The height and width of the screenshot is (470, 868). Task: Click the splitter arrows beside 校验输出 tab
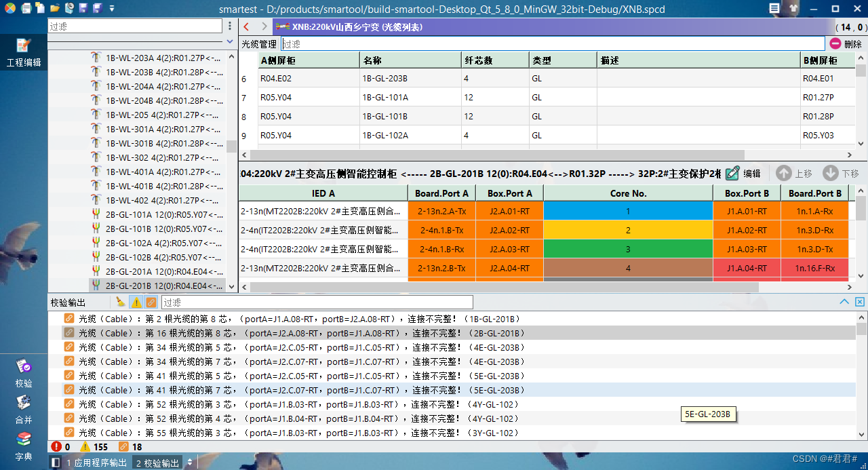(x=189, y=463)
